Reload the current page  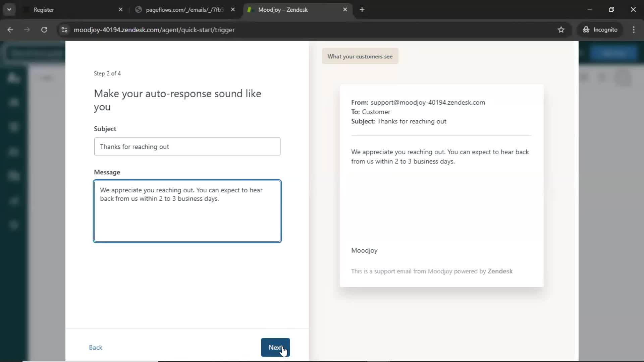coord(44,30)
